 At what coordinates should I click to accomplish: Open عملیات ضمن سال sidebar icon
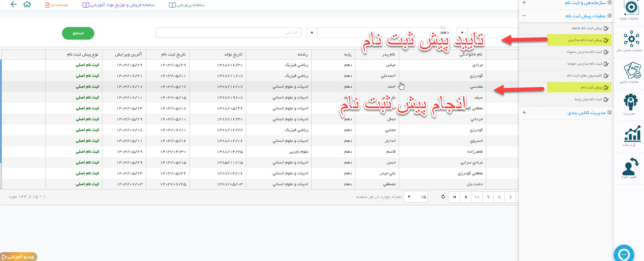coord(631,41)
